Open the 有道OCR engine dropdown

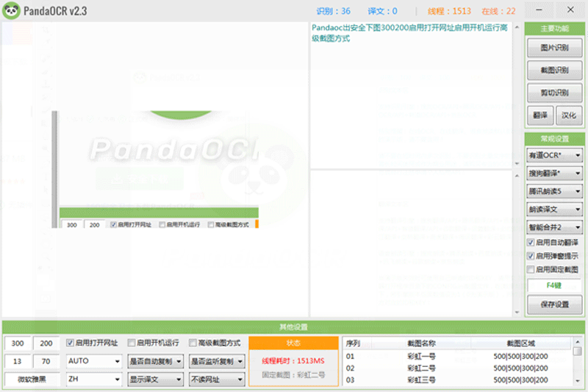pos(554,155)
